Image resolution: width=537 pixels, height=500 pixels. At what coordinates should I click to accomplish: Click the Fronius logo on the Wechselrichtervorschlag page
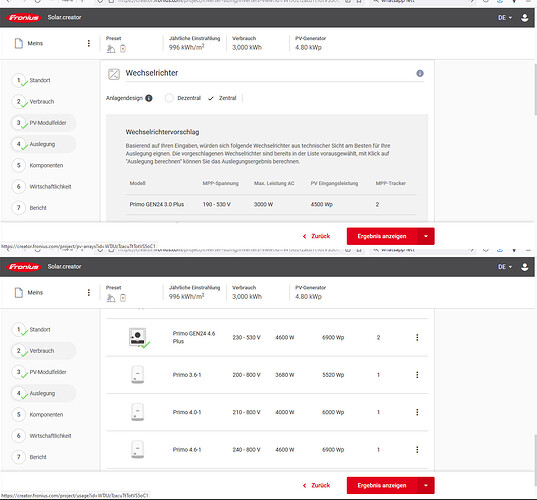pyautogui.click(x=24, y=17)
